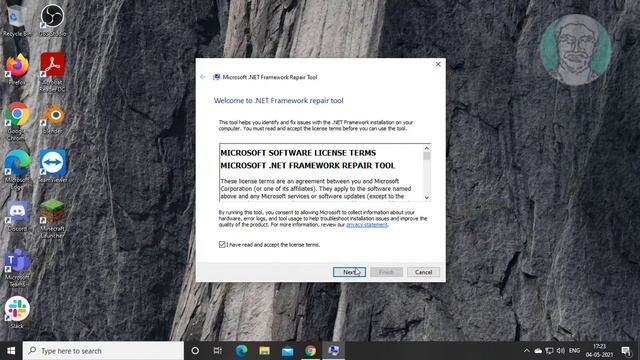Click the license text scroll down arrow
640x360 pixels.
click(x=427, y=198)
